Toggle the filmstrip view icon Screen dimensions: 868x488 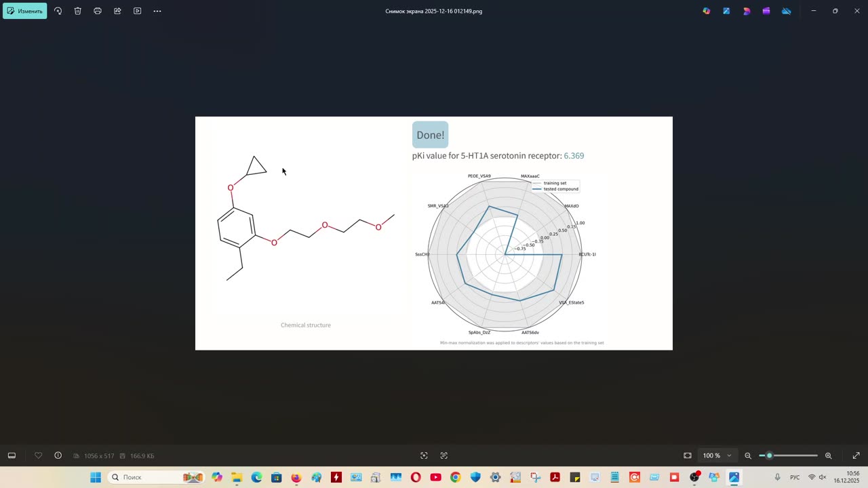coord(12,455)
